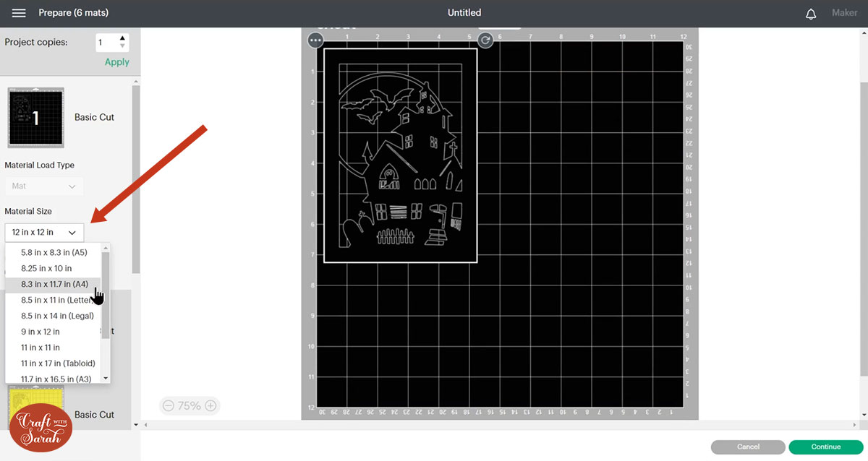Click the Cancel button

[x=748, y=447]
